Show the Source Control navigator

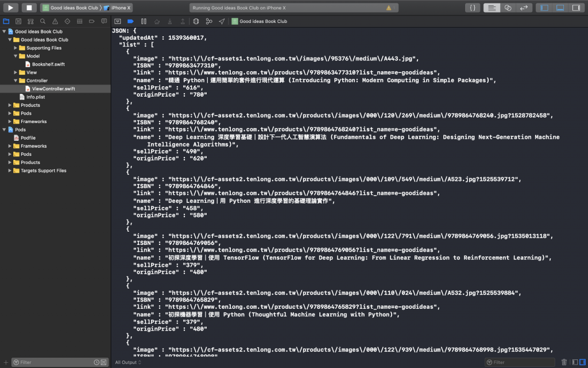pyautogui.click(x=18, y=21)
